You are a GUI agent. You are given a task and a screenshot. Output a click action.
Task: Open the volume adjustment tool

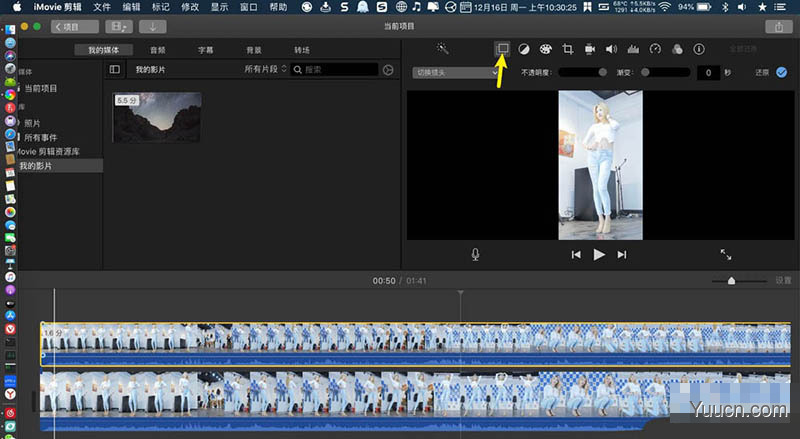(x=611, y=49)
